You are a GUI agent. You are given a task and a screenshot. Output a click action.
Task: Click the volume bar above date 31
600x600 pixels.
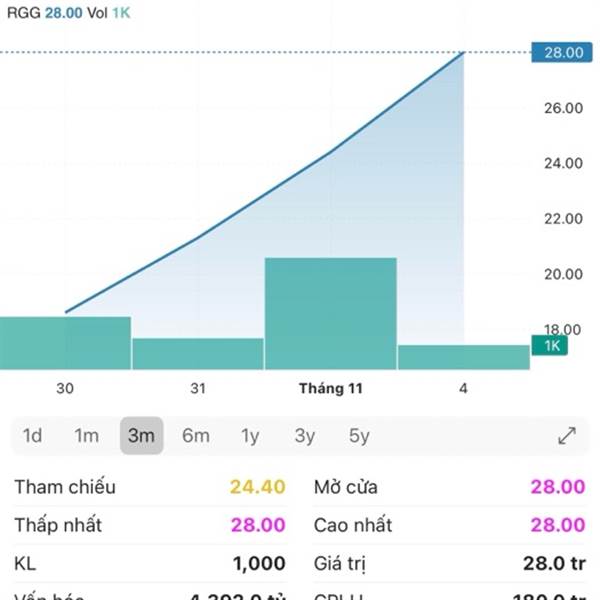tap(198, 354)
